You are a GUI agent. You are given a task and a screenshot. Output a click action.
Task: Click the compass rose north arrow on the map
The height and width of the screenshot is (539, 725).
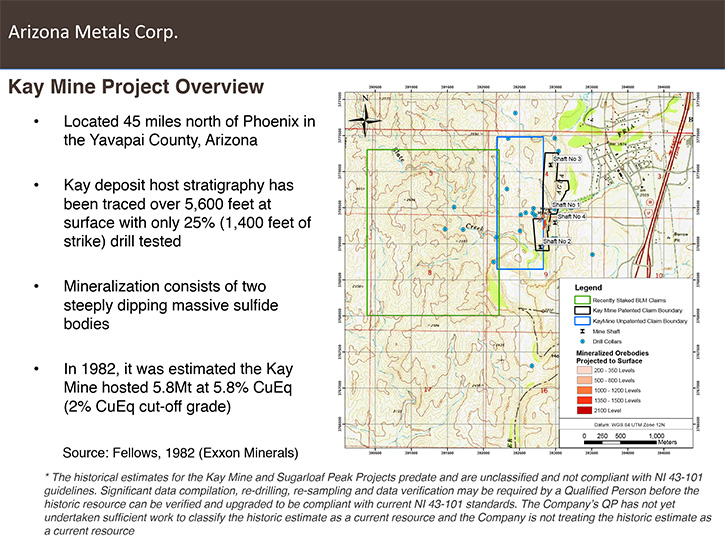(365, 118)
